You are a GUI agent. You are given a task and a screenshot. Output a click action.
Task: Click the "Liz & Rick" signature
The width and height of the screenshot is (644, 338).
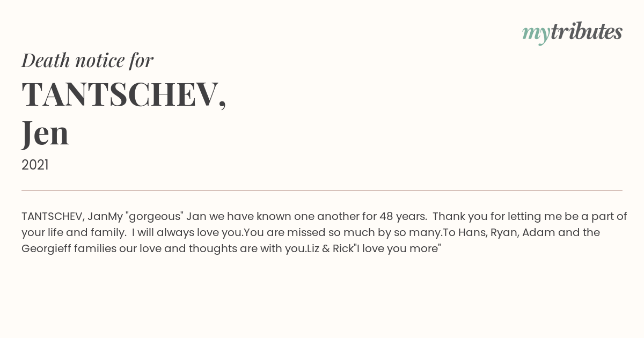tap(331, 248)
